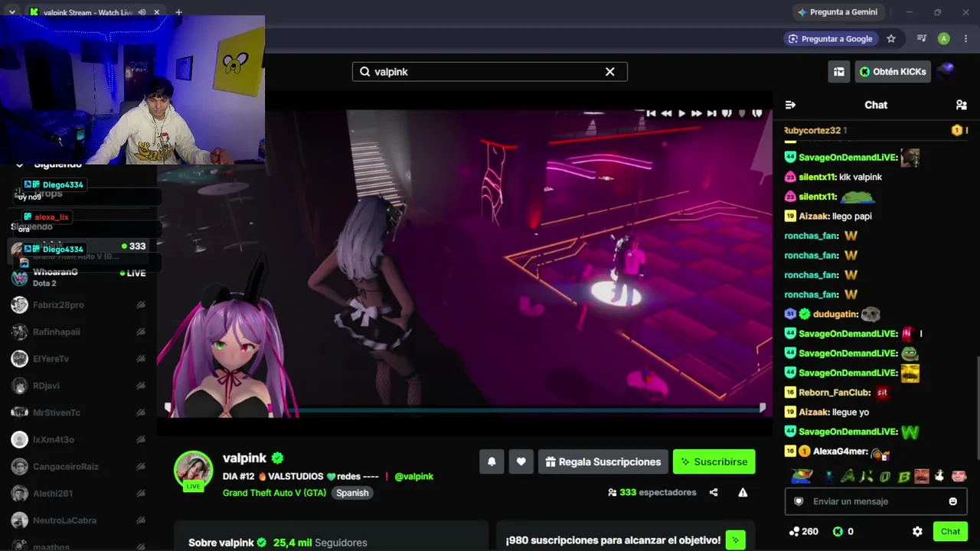
Task: Skip to next track in the video overlay
Action: click(712, 113)
